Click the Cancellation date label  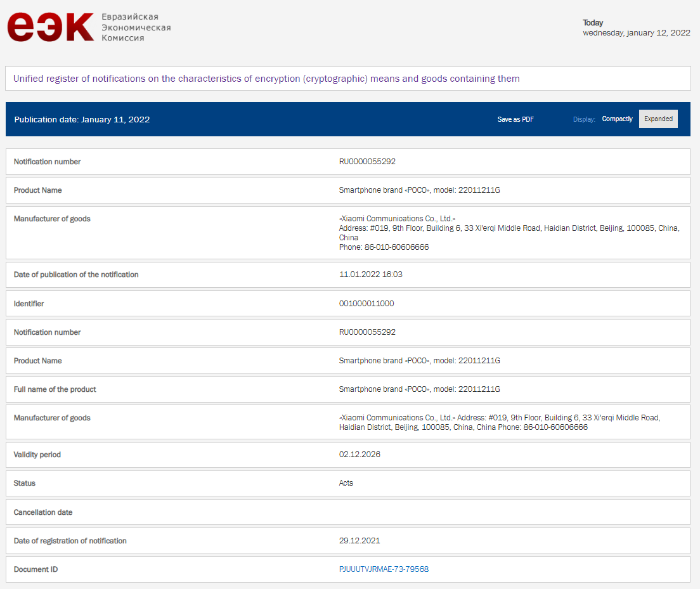(x=43, y=512)
